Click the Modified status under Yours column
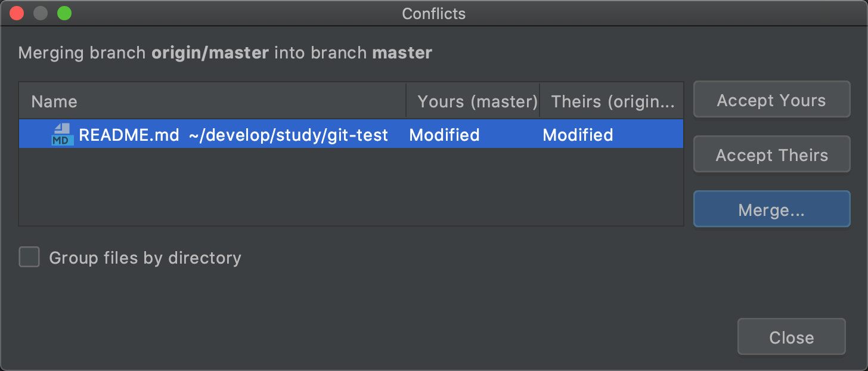The image size is (868, 371). pos(444,135)
